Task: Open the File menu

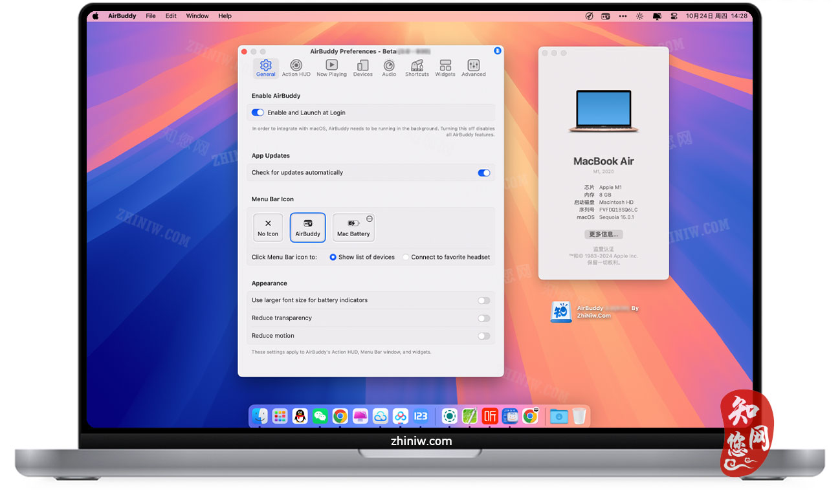Action: point(151,16)
